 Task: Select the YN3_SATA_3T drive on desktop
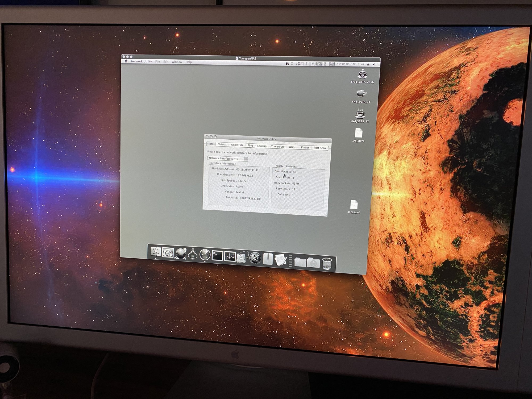coord(361,96)
